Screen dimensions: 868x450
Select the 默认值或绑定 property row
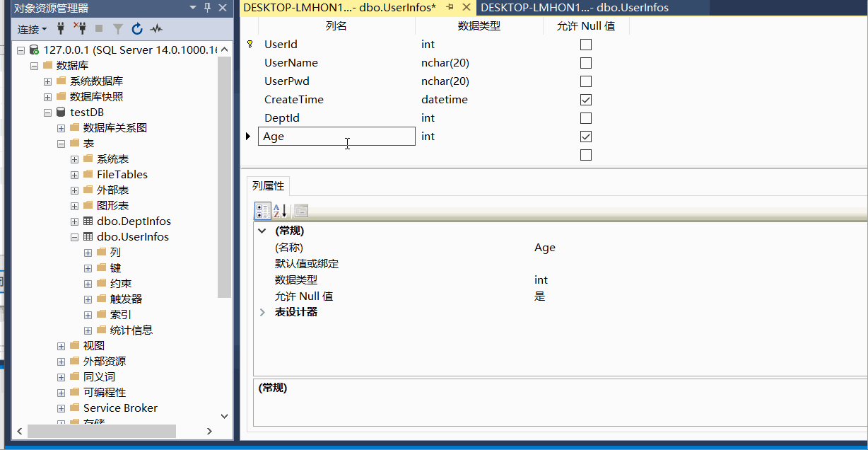(x=560, y=264)
